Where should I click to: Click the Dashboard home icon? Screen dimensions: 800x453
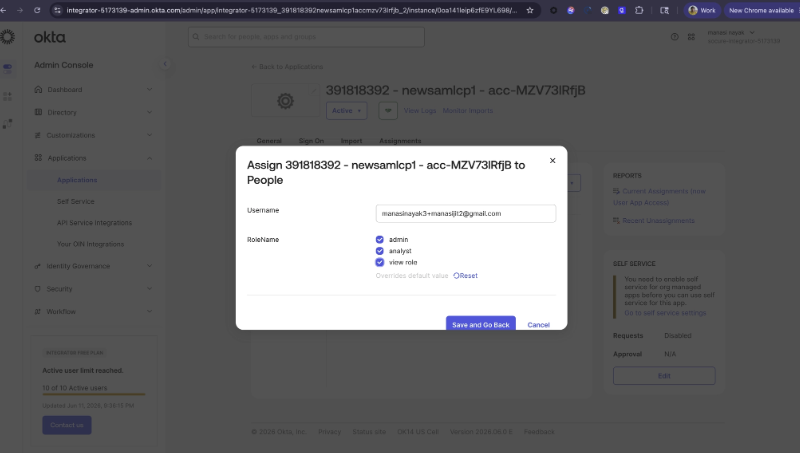tap(38, 89)
